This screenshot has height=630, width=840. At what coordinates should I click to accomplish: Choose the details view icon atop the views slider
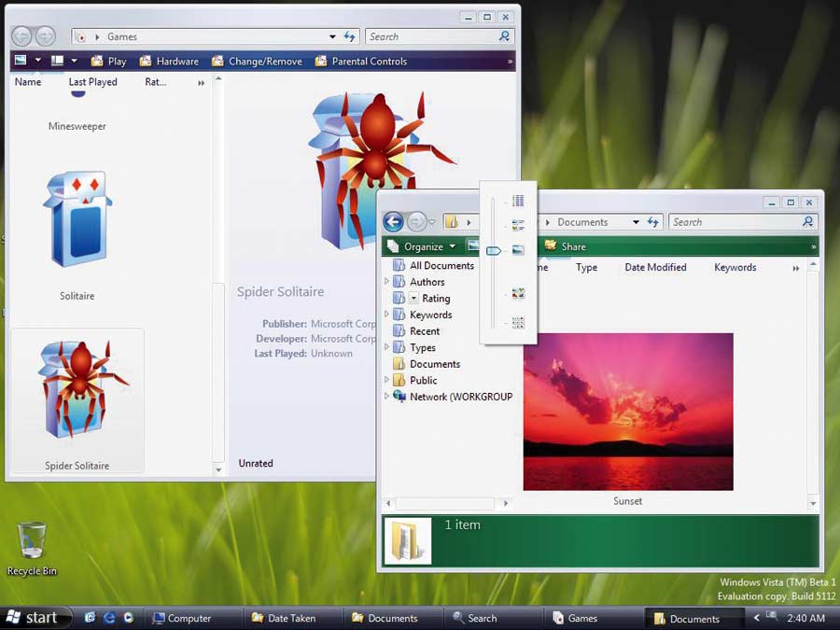(x=518, y=201)
